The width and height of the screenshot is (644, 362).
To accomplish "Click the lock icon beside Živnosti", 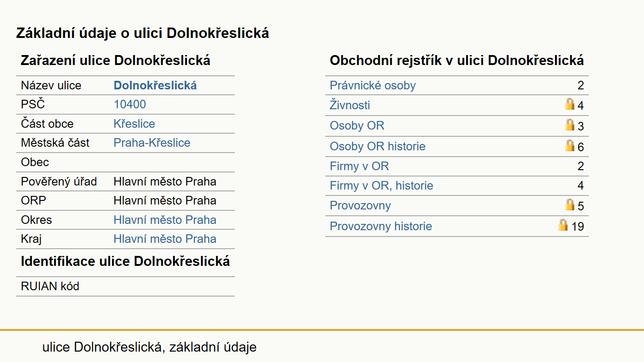I will (570, 104).
